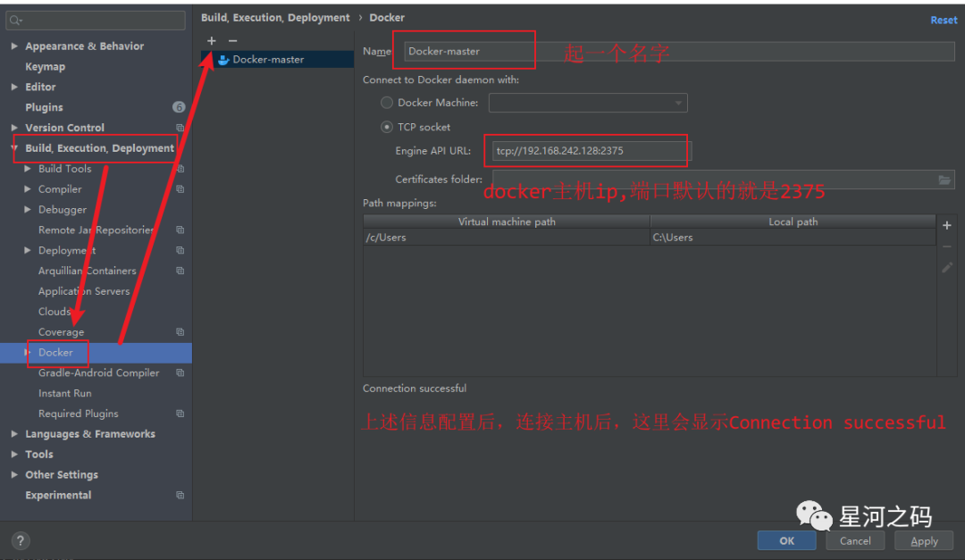This screenshot has height=560, width=965.
Task: Expand Editor settings section
Action: (x=14, y=87)
